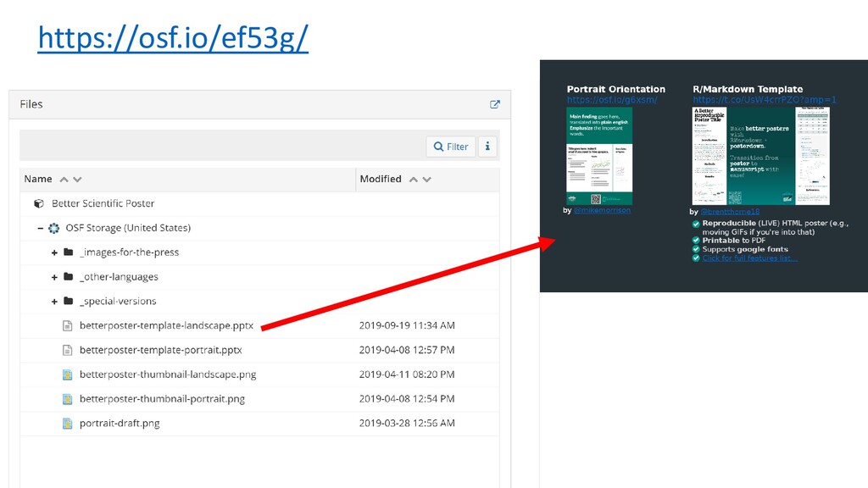This screenshot has width=868, height=488.
Task: Expand _other-languages folder
Action: [x=54, y=277]
